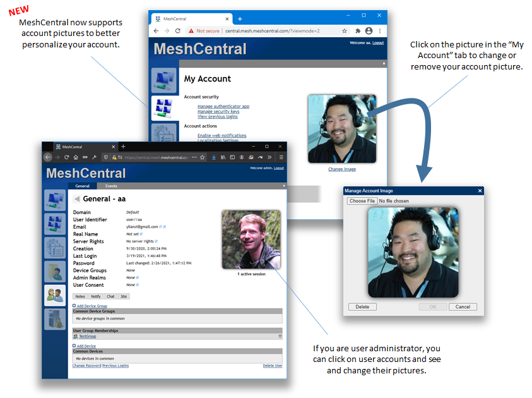Viewport: 532px width, 398px height.
Task: Open the Firefox overflow chevron menu
Action: pyautogui.click(x=269, y=157)
